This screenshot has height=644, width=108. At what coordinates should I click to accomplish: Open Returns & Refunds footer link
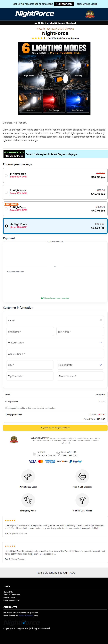[x=11, y=600]
